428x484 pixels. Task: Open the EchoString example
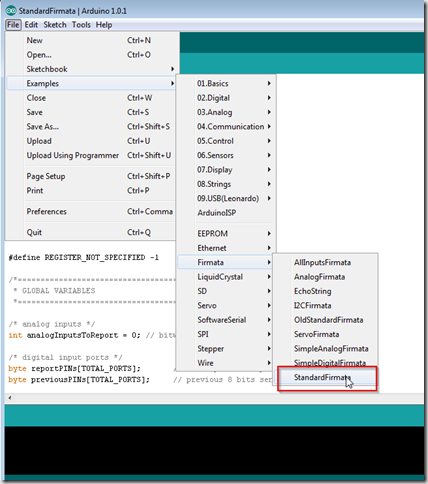coord(326,291)
